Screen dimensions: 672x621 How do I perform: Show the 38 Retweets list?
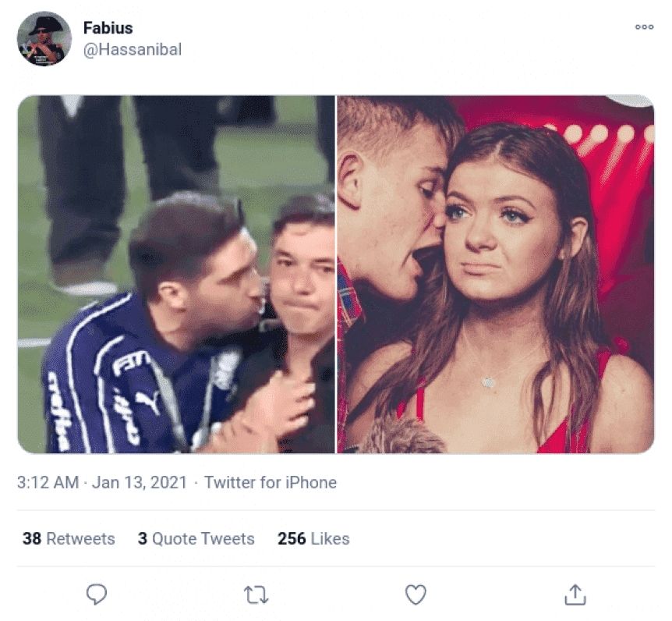tap(69, 538)
